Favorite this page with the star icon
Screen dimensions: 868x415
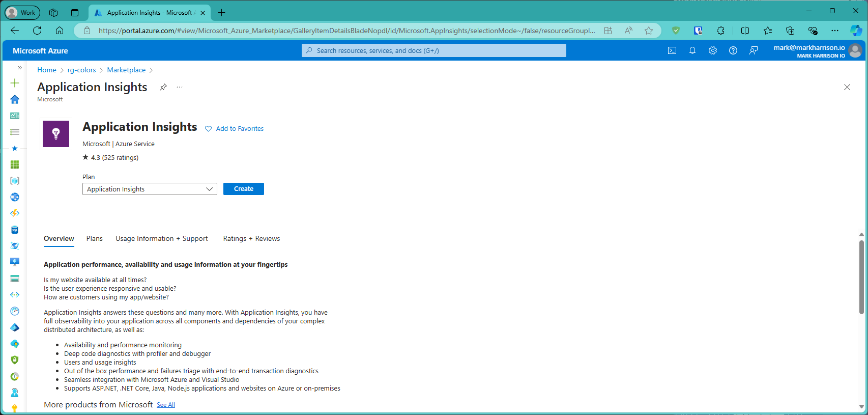point(649,31)
